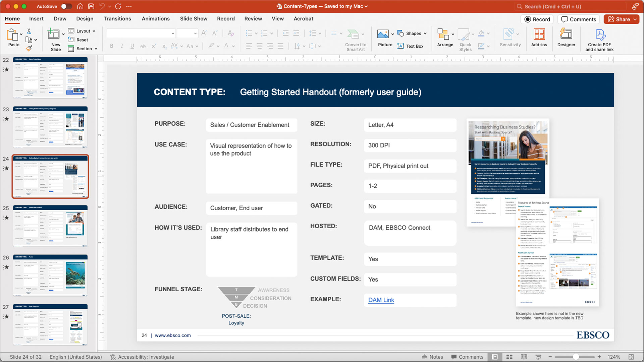Open the Designer pane
The height and width of the screenshot is (362, 644).
click(x=566, y=37)
